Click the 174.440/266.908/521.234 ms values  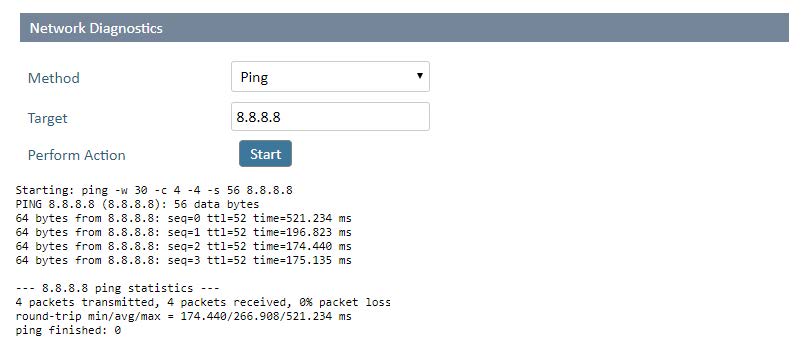click(266, 316)
